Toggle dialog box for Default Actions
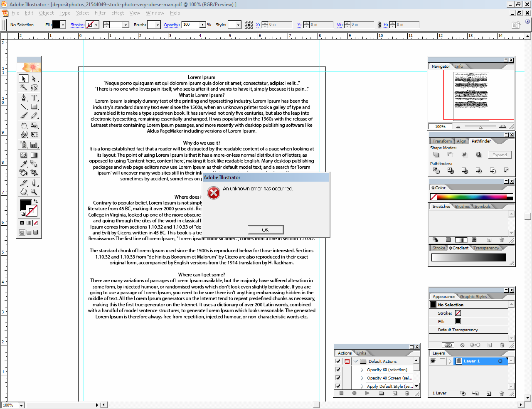532x409 pixels. click(x=347, y=361)
